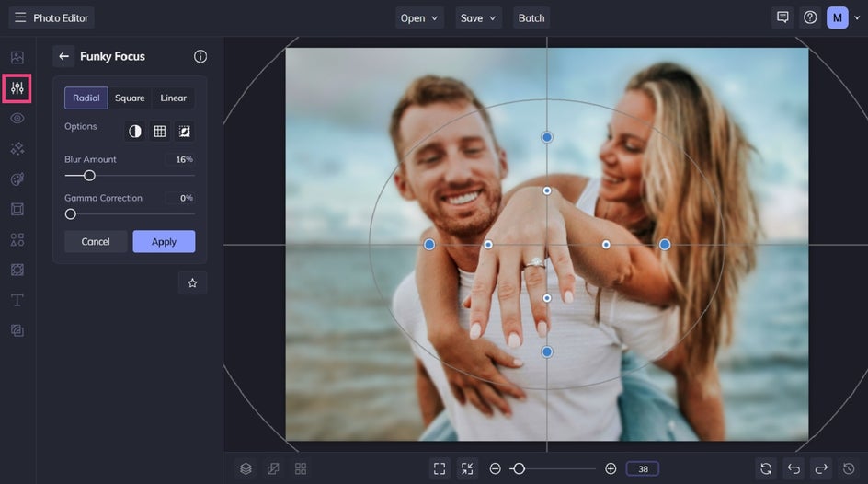Expand the account dropdown arrow

tap(857, 17)
